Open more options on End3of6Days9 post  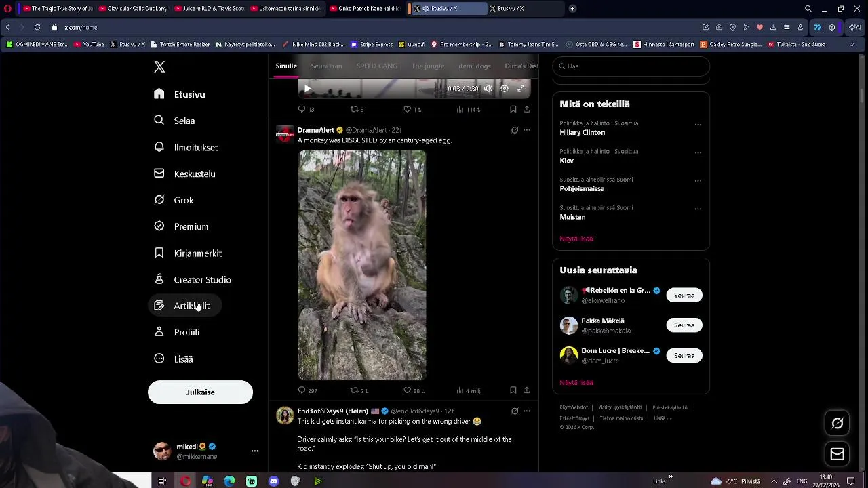coord(527,411)
